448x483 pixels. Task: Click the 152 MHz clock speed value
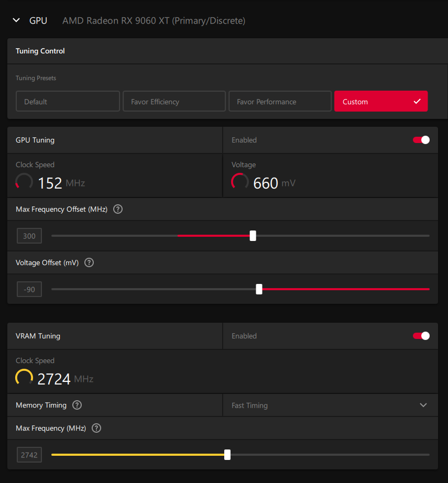pos(61,183)
